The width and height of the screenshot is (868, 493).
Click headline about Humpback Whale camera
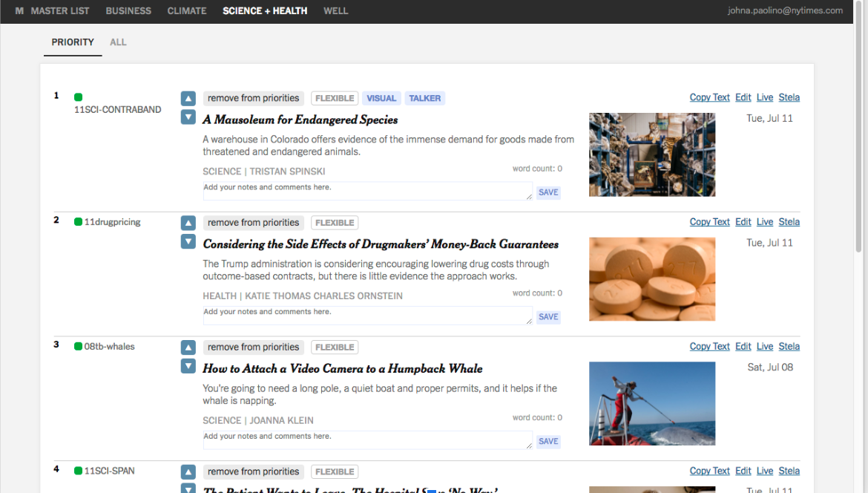(342, 369)
